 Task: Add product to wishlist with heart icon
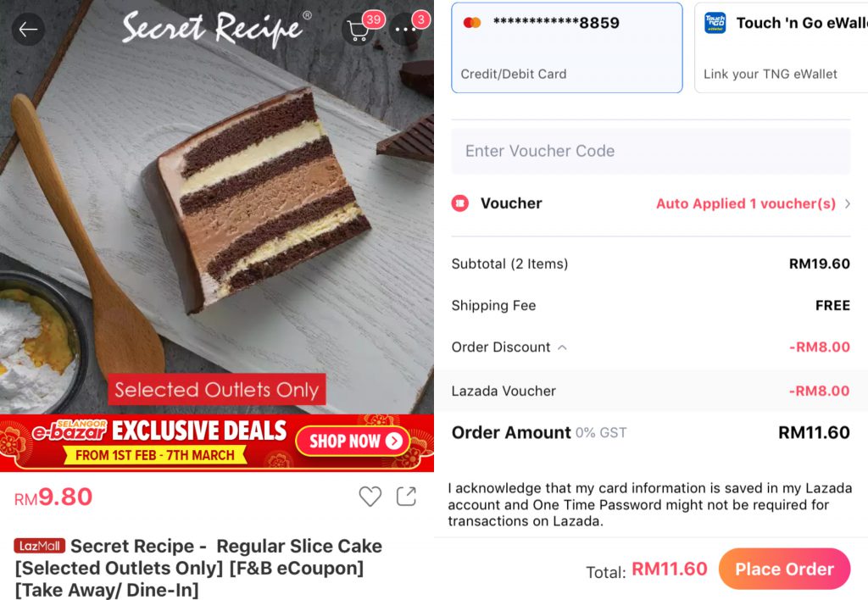tap(370, 497)
